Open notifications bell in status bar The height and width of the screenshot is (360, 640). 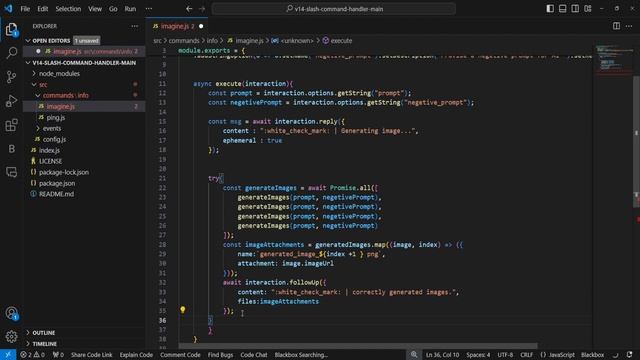coord(629,355)
